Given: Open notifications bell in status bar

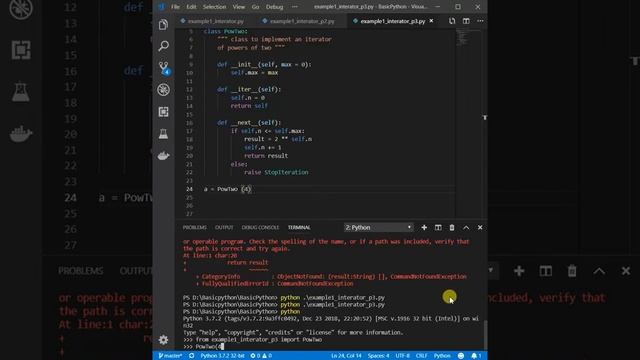Looking at the screenshot, I should pyautogui.click(x=476, y=356).
